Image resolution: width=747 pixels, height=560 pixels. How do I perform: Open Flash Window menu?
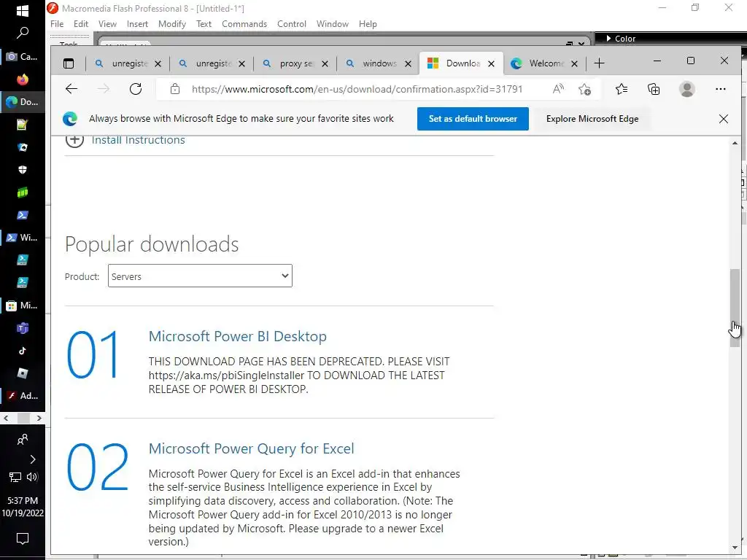pos(333,24)
